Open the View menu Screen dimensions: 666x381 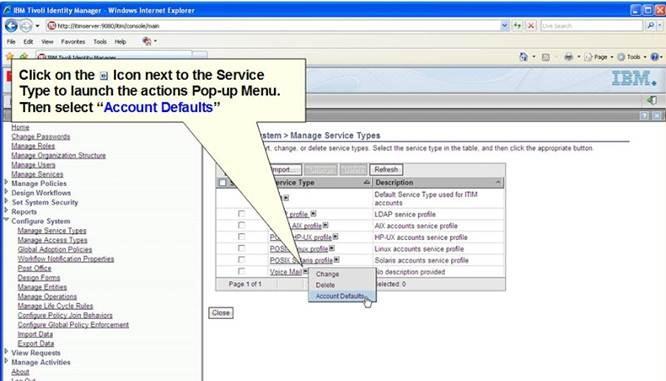point(47,42)
